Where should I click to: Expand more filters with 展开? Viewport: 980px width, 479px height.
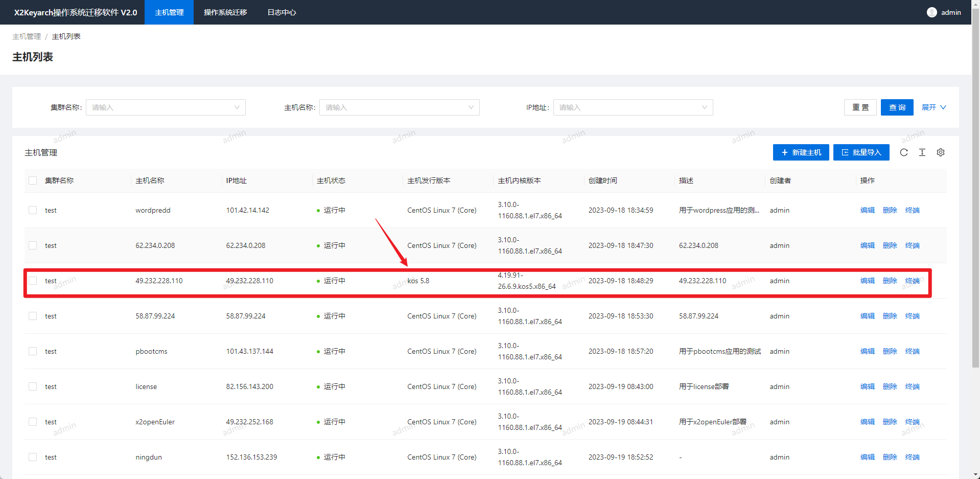click(934, 107)
